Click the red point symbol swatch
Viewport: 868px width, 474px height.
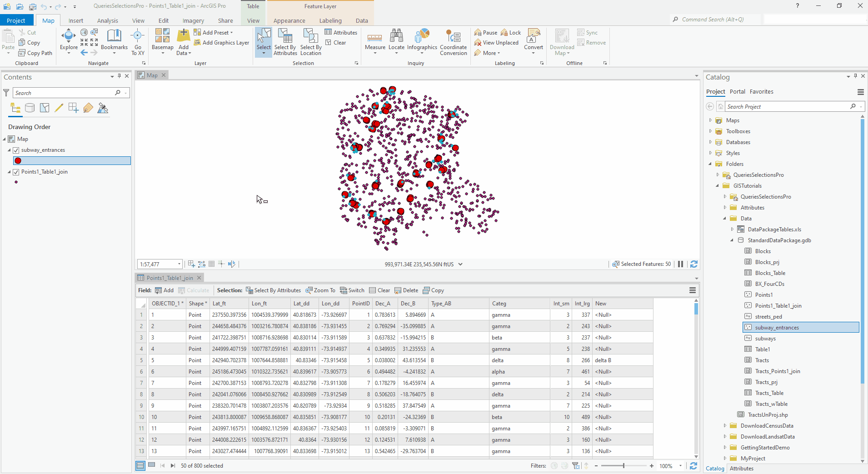point(18,160)
